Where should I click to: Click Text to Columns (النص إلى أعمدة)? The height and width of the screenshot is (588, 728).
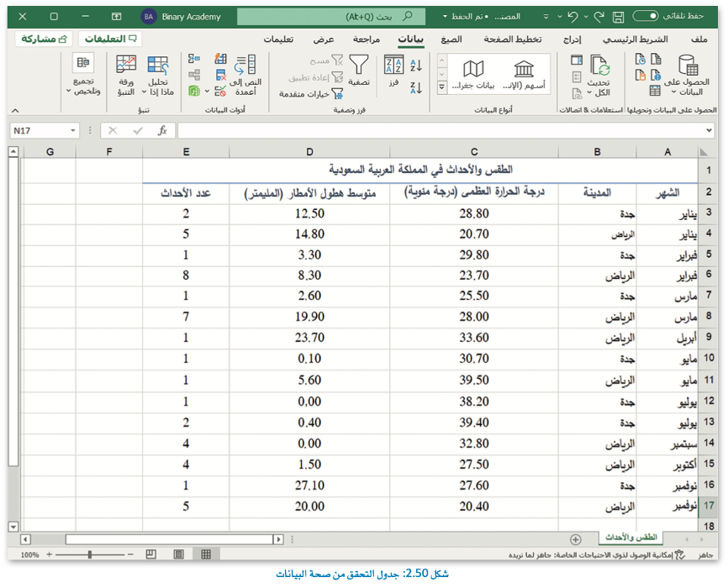click(245, 76)
